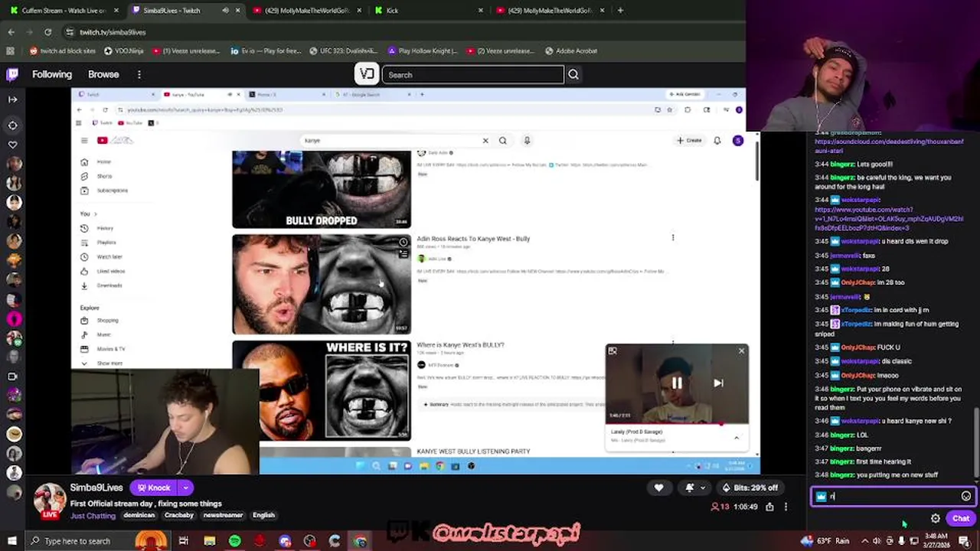Reload the Twitch page

[47, 31]
